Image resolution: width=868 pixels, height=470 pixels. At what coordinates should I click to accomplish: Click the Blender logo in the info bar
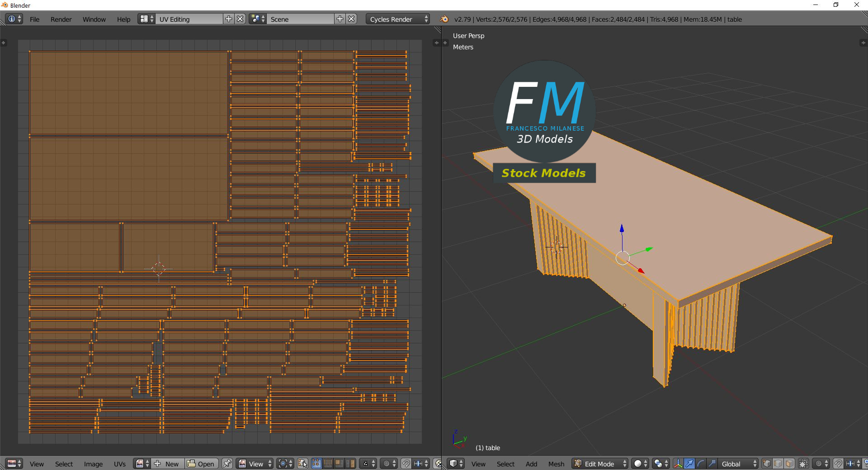click(444, 19)
